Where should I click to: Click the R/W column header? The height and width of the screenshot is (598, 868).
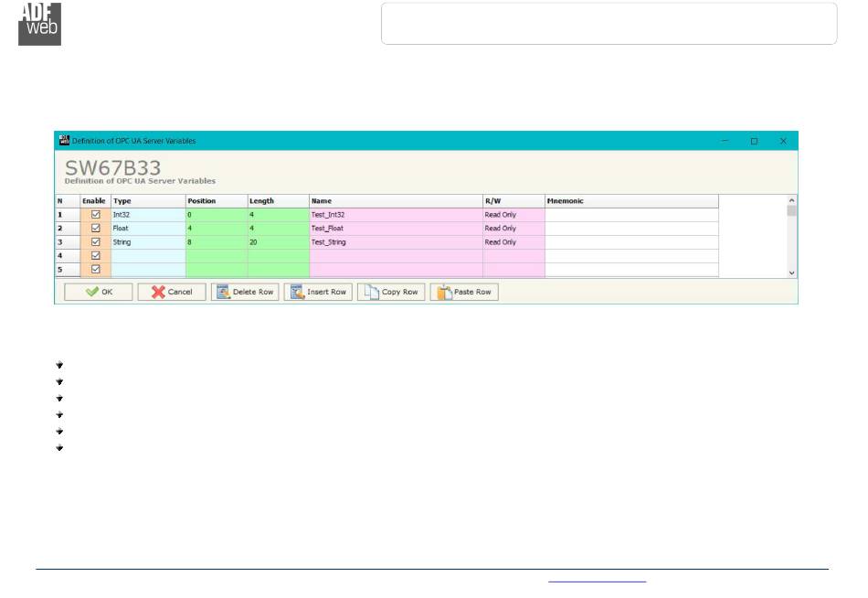coord(513,200)
